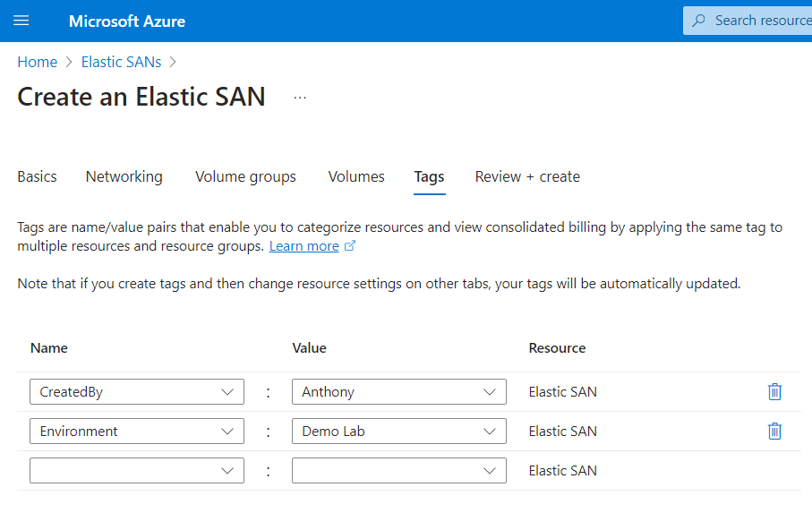
Task: Delete the CreatedBy tag row
Action: pyautogui.click(x=774, y=392)
